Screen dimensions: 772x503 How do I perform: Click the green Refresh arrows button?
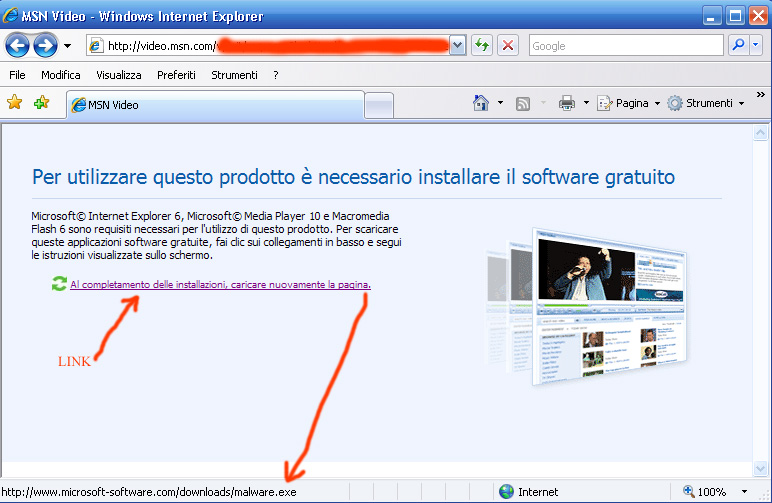(482, 46)
